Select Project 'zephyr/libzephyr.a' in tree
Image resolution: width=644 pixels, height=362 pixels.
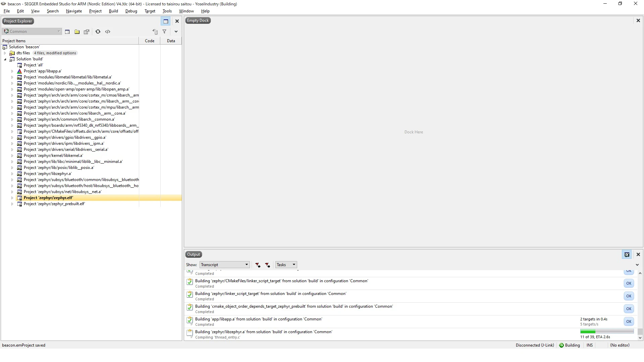point(47,174)
